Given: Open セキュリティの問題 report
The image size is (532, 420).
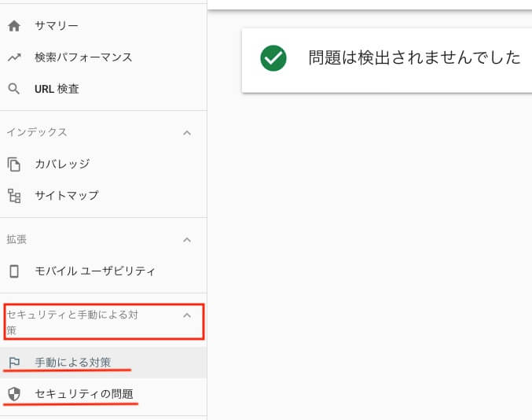Looking at the screenshot, I should (103, 394).
